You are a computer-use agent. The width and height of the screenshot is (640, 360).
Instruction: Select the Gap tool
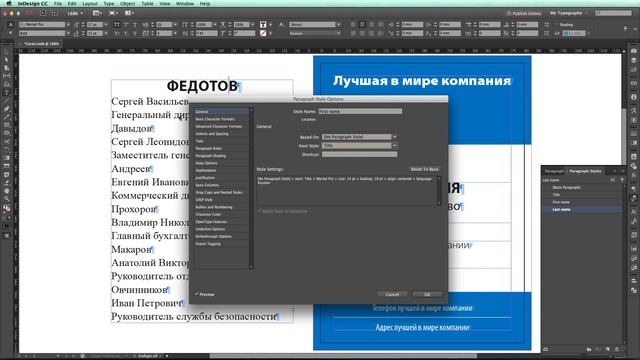click(7, 76)
